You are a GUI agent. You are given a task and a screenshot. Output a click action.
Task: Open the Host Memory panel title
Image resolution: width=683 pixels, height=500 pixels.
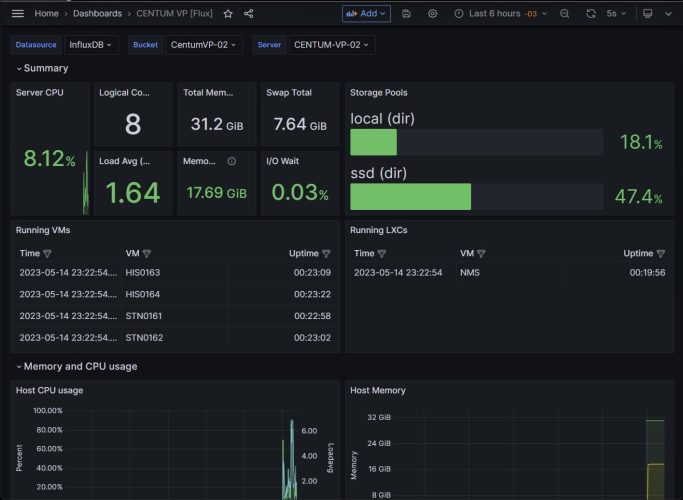tap(378, 391)
